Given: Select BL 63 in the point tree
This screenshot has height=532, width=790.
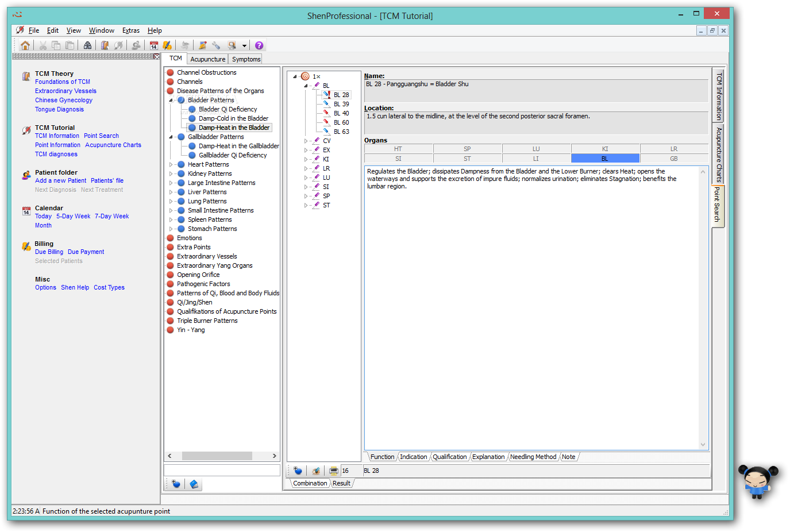Looking at the screenshot, I should [x=341, y=132].
